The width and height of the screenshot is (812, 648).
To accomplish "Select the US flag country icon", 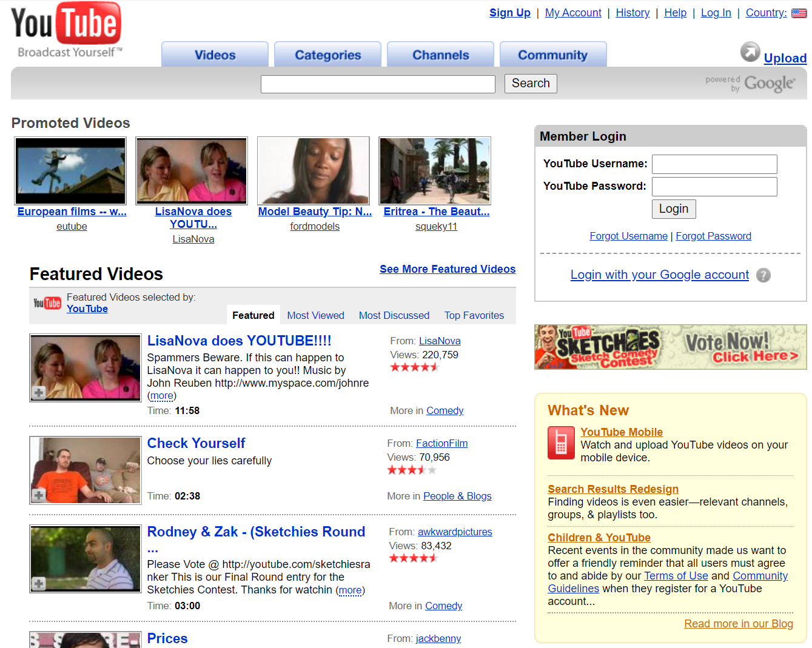I will coord(799,13).
